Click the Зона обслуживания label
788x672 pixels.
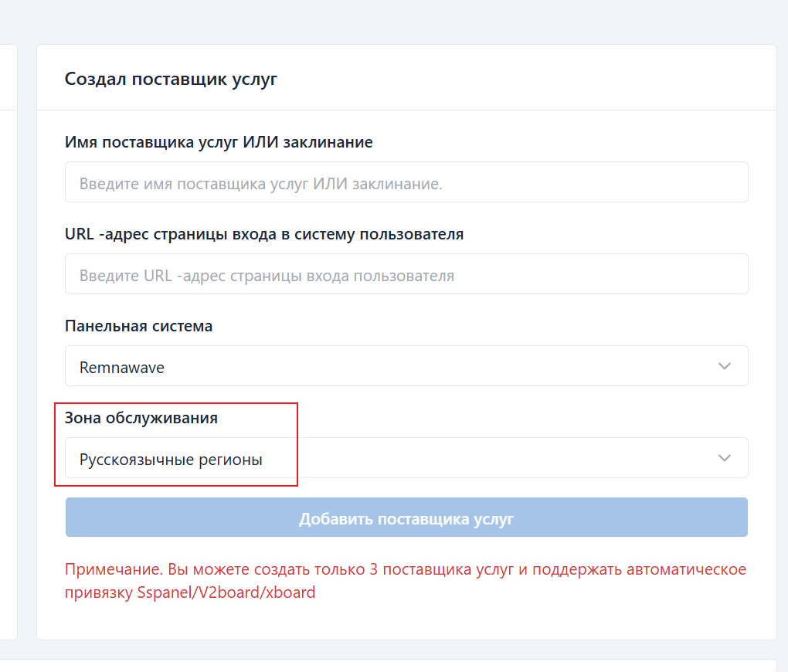click(x=141, y=418)
